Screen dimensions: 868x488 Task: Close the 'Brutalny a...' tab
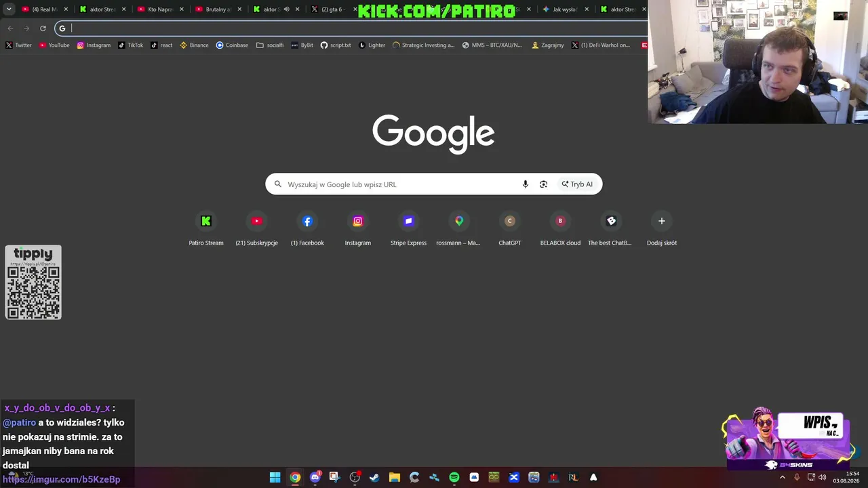239,9
